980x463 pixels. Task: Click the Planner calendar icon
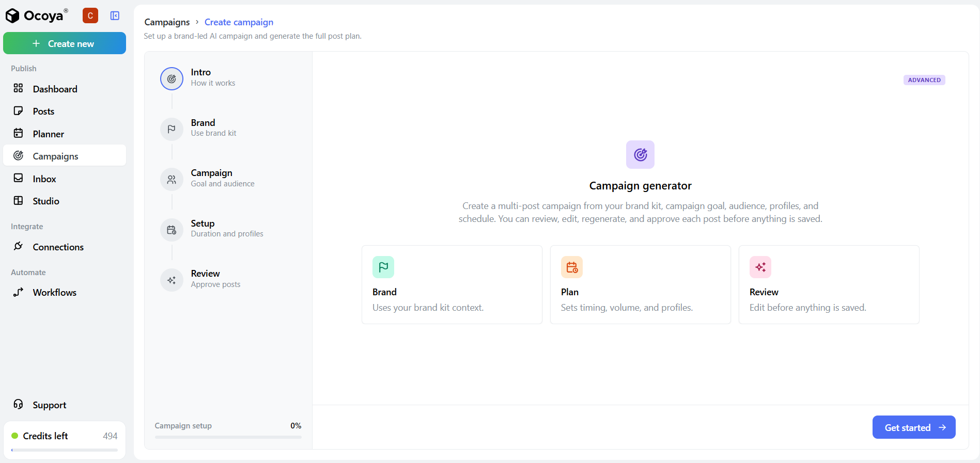point(18,133)
